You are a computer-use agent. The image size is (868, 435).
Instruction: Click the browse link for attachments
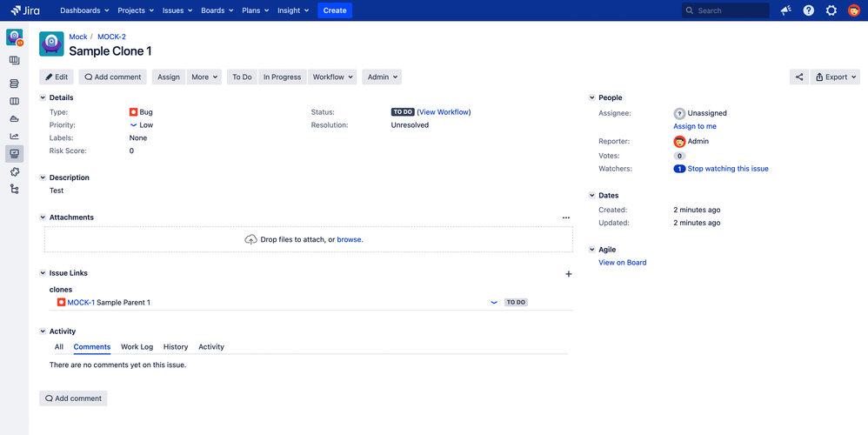350,239
